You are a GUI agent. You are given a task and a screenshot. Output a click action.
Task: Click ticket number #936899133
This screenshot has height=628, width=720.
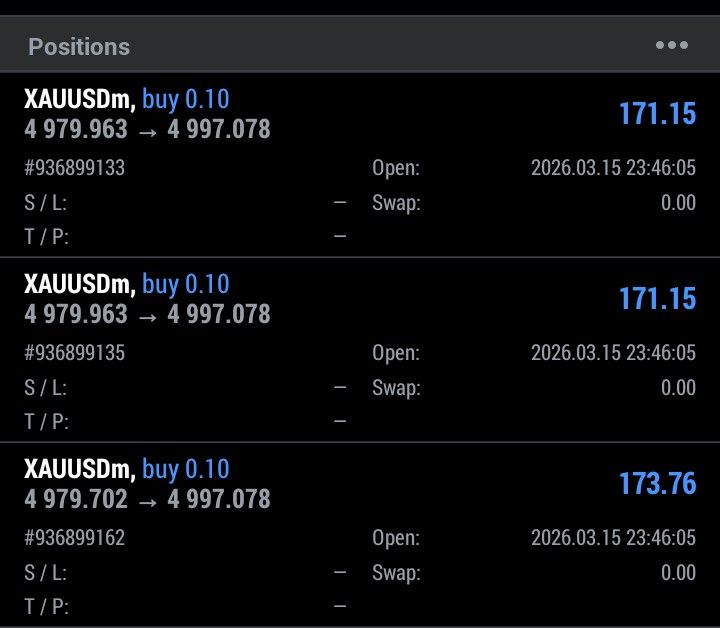(75, 168)
